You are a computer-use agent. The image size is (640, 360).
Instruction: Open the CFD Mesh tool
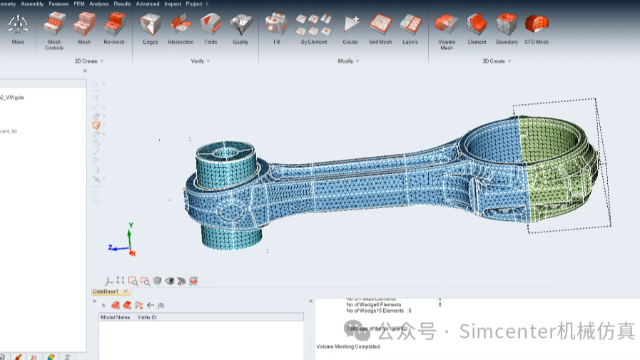[x=537, y=29]
